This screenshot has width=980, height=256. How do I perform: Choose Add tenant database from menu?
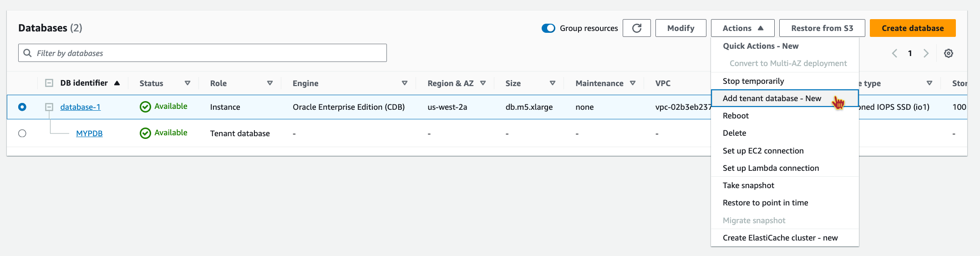click(x=772, y=98)
